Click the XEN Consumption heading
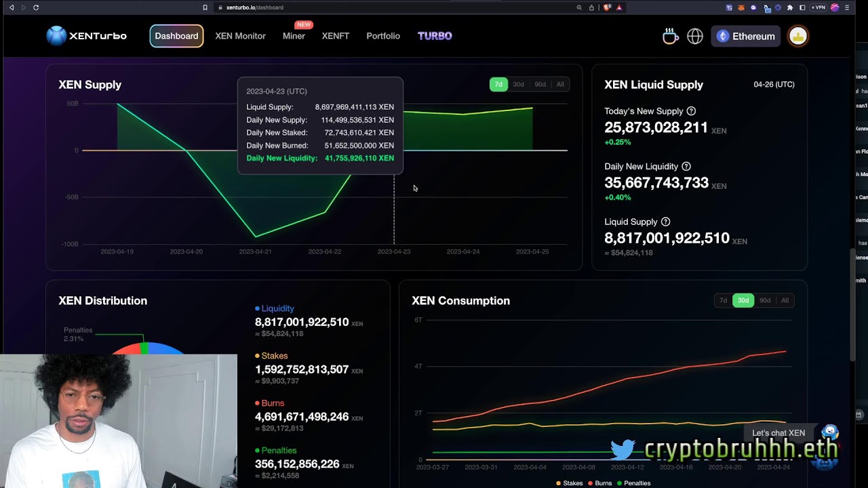The height and width of the screenshot is (488, 868). click(460, 301)
